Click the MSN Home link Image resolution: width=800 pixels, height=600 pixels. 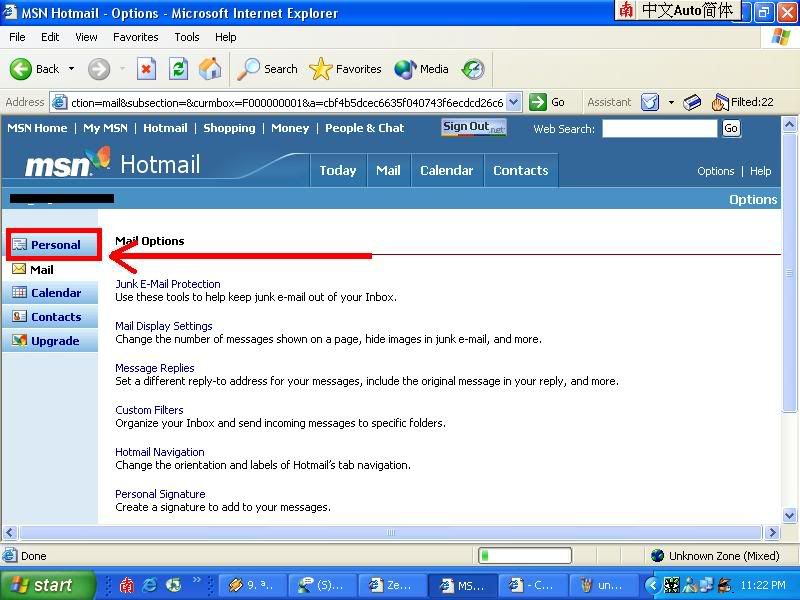pyautogui.click(x=37, y=128)
